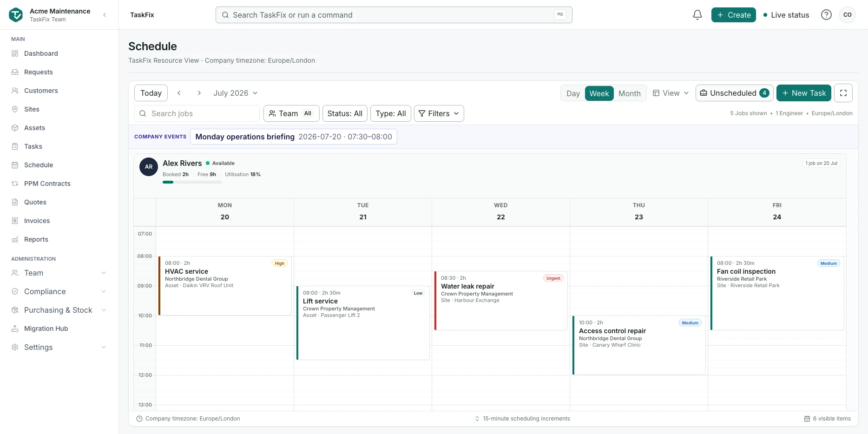This screenshot has height=434, width=868.
Task: Click the Tasks clipboard icon
Action: click(x=15, y=146)
